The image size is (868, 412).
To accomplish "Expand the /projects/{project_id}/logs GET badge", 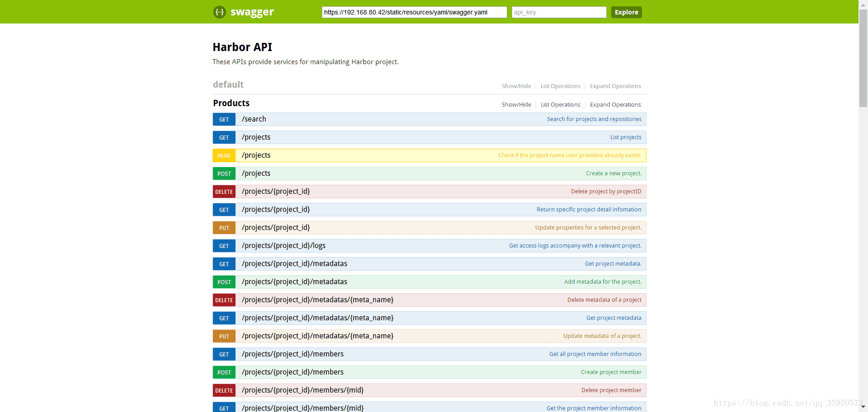I will pyautogui.click(x=224, y=246).
